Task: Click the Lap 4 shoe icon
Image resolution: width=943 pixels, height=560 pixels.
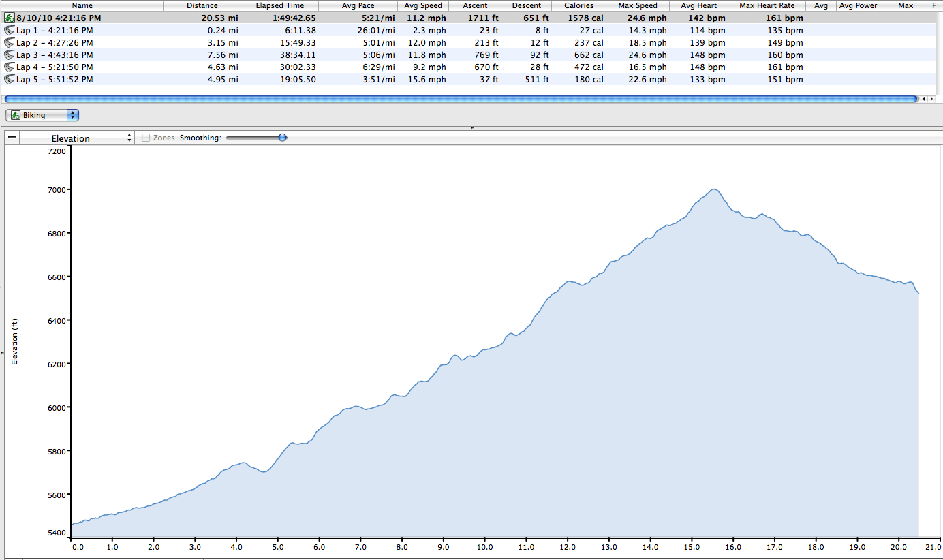Action: tap(10, 67)
